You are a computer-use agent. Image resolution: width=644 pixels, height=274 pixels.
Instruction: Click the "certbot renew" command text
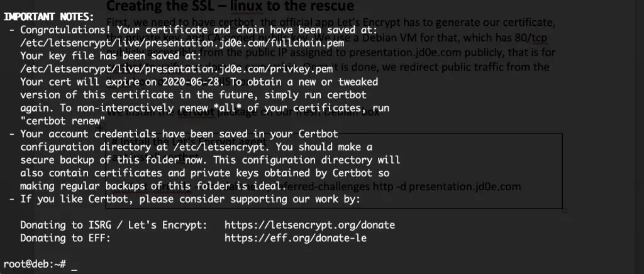[x=63, y=121]
